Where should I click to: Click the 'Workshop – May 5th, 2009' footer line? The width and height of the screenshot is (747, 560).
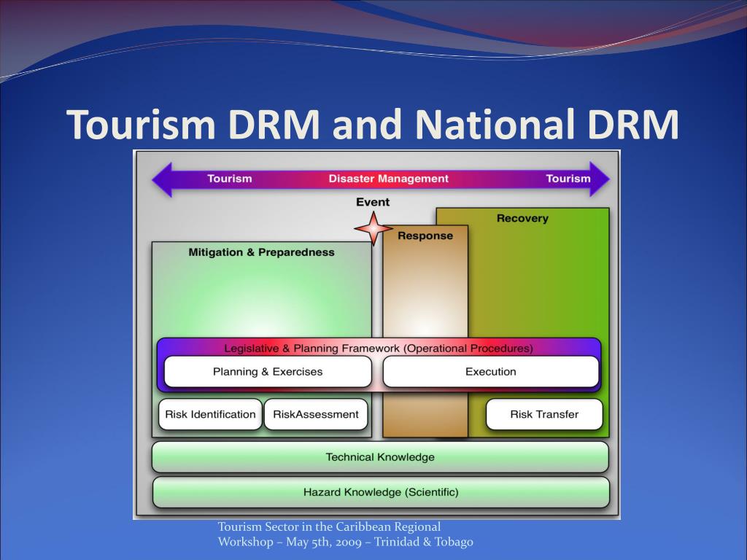pyautogui.click(x=345, y=542)
